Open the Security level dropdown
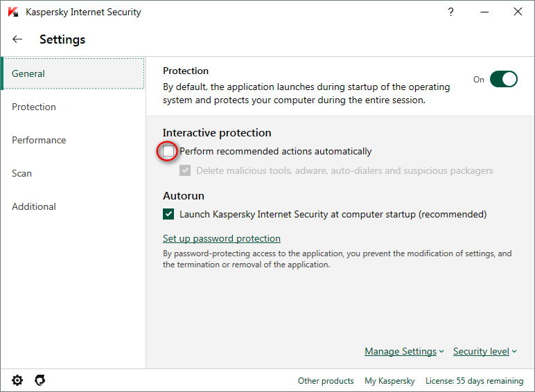The width and height of the screenshot is (535, 392). [485, 351]
